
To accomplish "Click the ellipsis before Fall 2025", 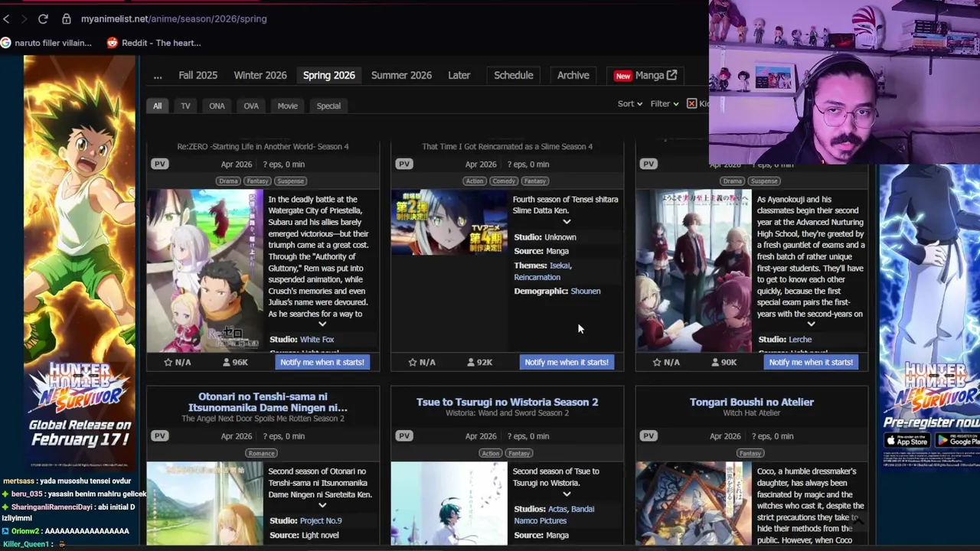I will [x=158, y=76].
